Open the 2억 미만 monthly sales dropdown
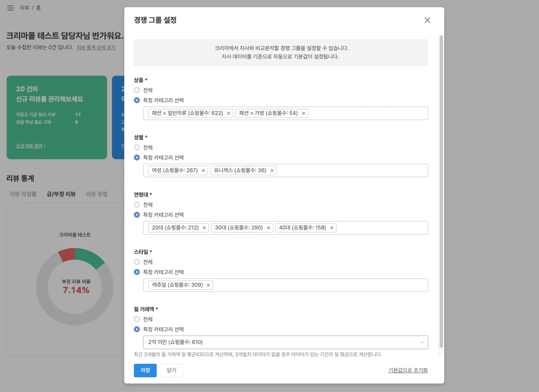539x392 pixels. pos(285,342)
